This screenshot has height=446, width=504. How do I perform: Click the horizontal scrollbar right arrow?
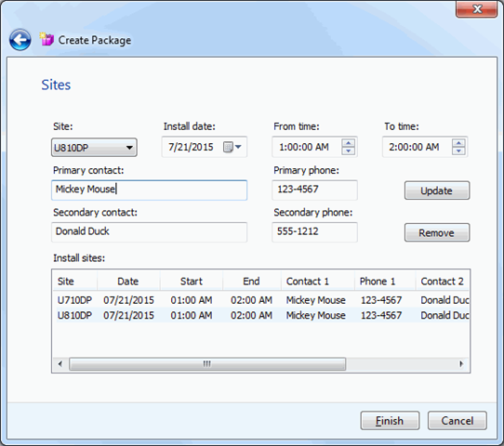click(x=461, y=364)
